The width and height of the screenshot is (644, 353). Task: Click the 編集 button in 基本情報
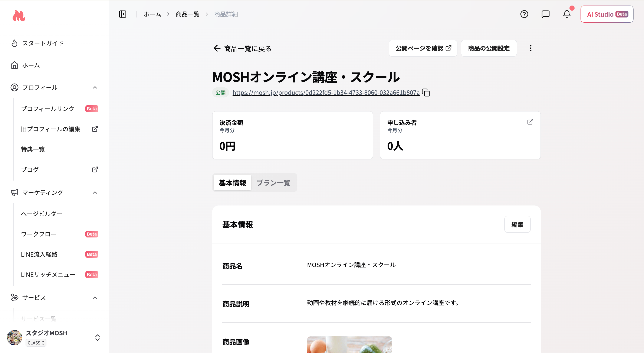click(517, 224)
